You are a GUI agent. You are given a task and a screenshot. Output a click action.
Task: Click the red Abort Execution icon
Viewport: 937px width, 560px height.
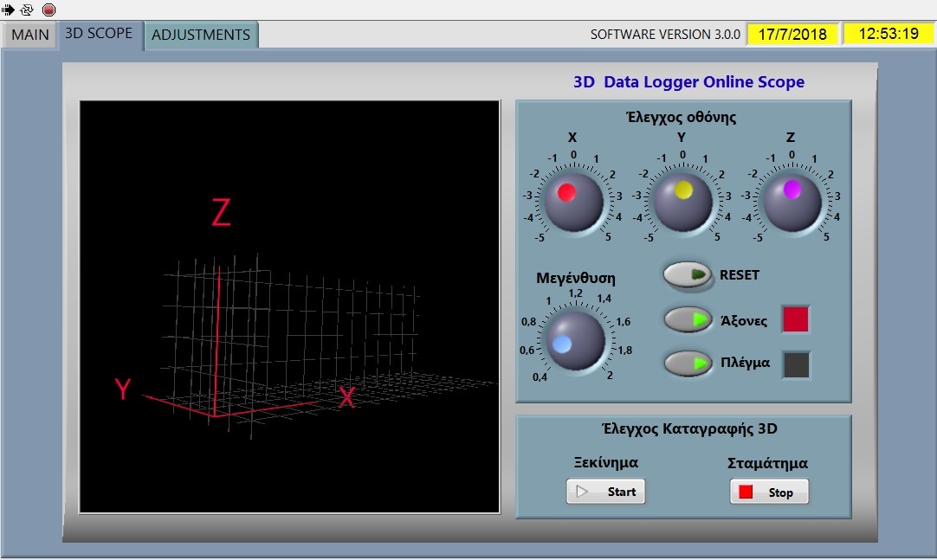(49, 10)
